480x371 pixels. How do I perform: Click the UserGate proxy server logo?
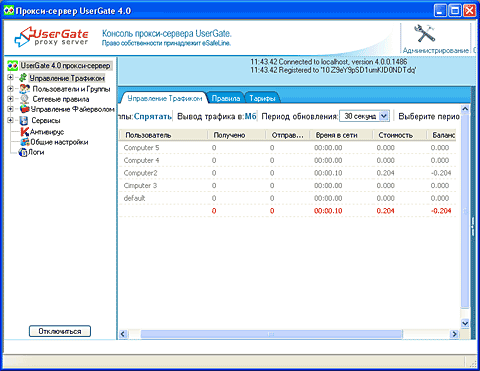click(52, 37)
